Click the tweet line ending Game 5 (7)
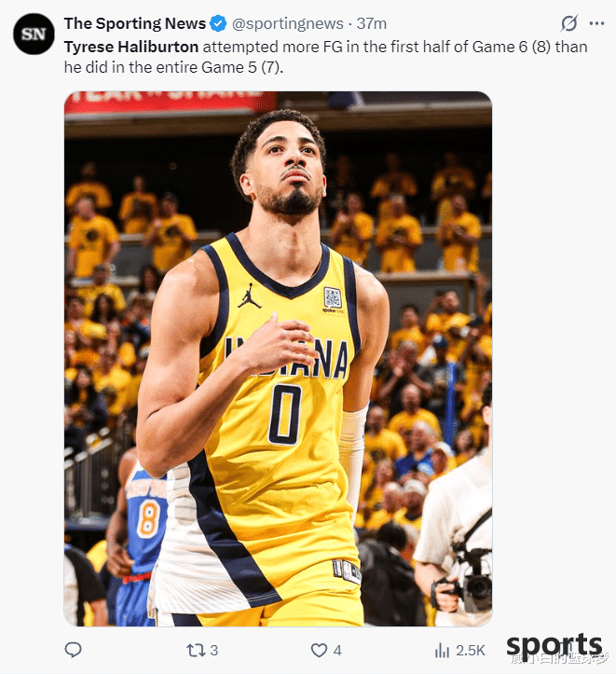This screenshot has width=616, height=674. pos(173,67)
